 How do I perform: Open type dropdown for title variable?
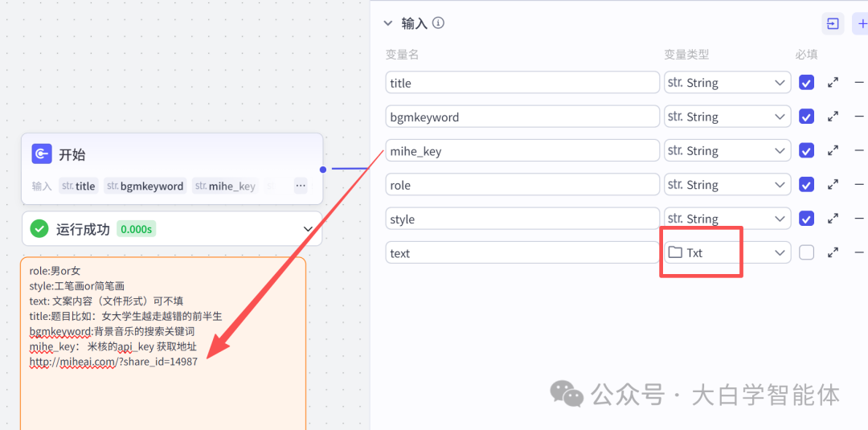click(x=727, y=83)
